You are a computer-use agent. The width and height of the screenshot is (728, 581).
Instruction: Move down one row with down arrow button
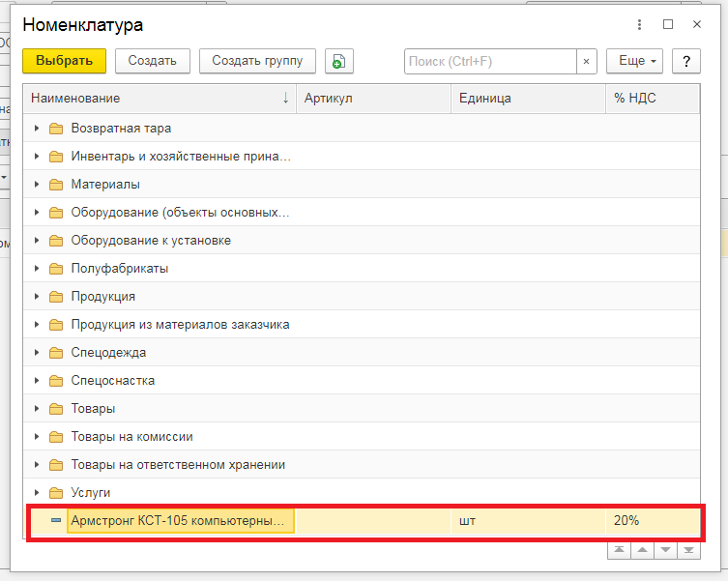(x=665, y=550)
